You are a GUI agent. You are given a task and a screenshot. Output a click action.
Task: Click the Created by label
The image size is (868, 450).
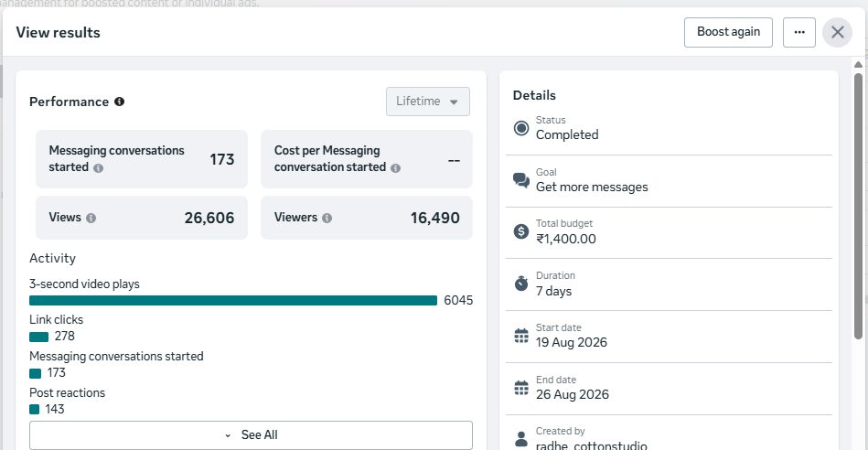click(x=560, y=431)
